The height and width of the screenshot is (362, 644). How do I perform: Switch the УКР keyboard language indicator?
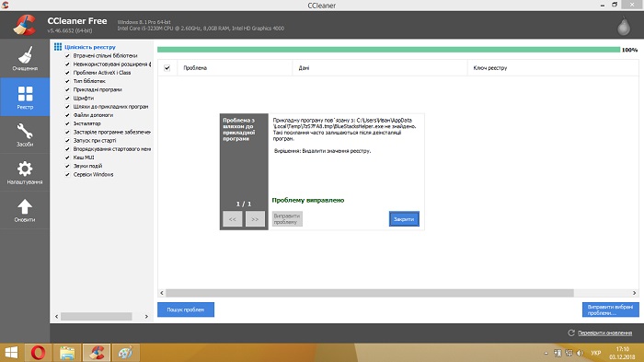(595, 353)
